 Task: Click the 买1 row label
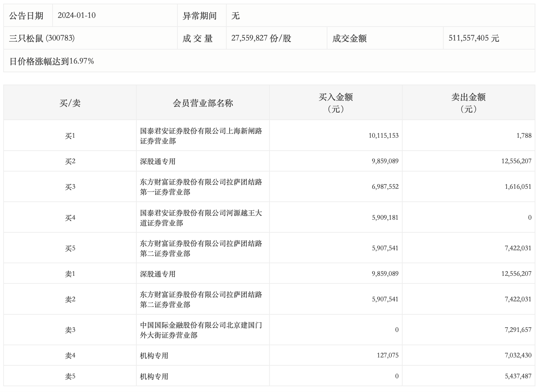pyautogui.click(x=70, y=136)
